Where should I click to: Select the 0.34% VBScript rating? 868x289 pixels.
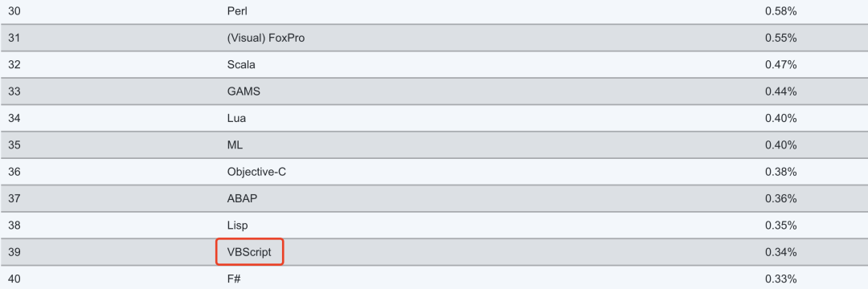(x=780, y=252)
